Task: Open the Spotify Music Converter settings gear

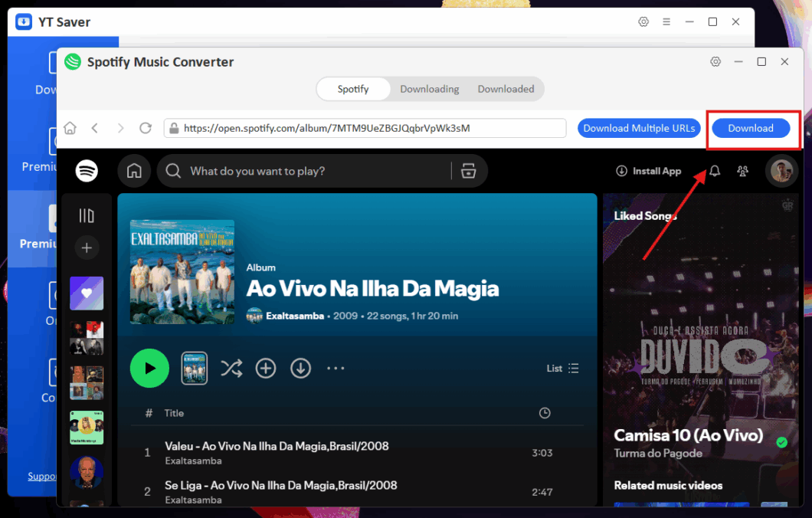Action: tap(715, 61)
